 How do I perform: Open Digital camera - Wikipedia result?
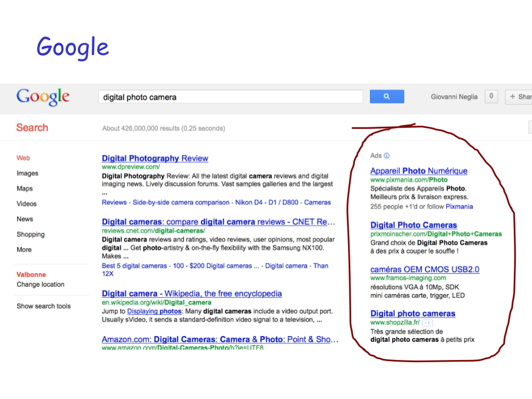point(192,293)
